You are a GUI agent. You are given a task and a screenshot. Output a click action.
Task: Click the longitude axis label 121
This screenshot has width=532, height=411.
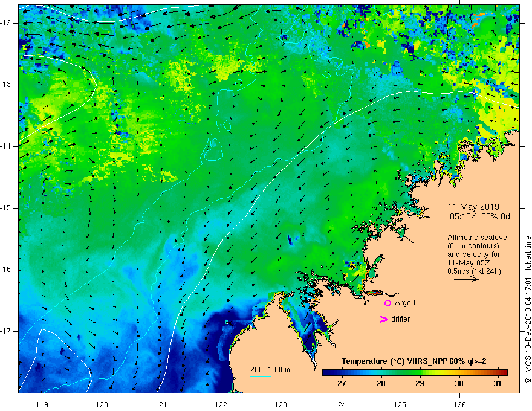tap(161, 404)
